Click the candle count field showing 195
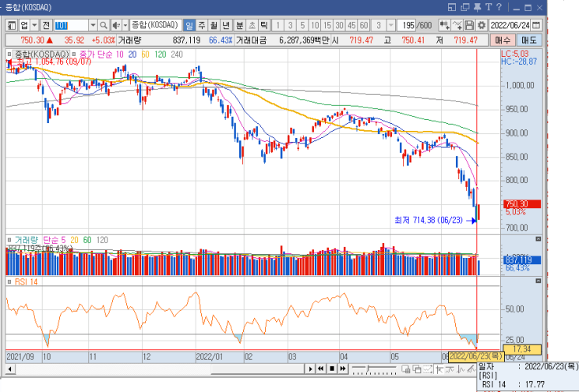 (x=407, y=25)
